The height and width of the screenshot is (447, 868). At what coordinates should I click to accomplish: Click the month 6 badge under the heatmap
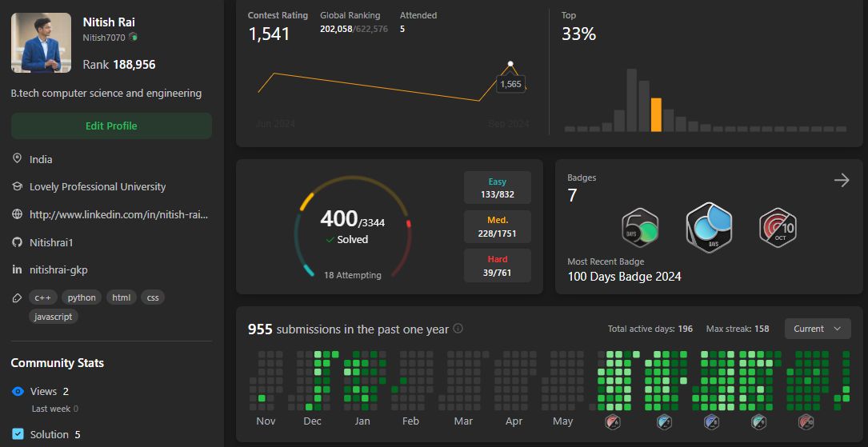[613, 422]
